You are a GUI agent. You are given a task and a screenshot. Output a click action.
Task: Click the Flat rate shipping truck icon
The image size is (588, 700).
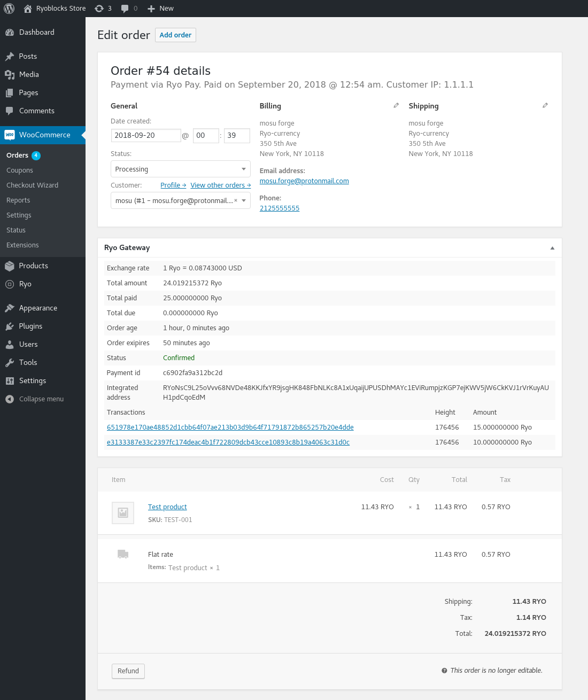coord(123,554)
